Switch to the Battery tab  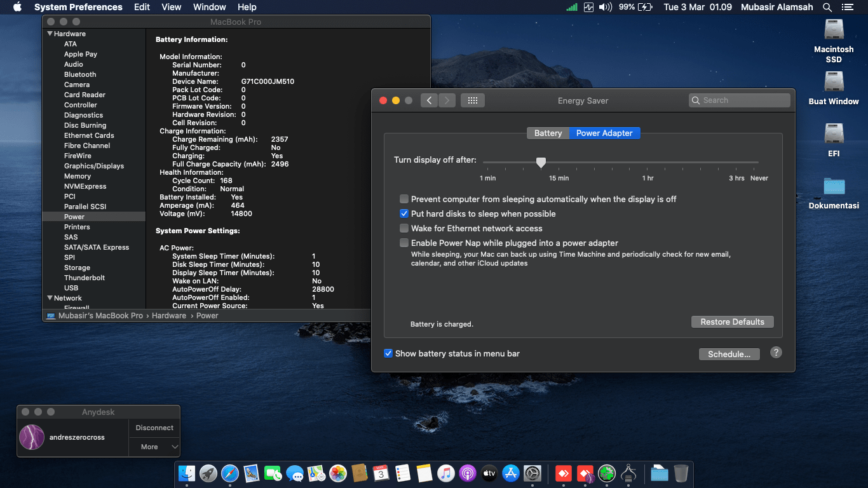click(x=548, y=133)
